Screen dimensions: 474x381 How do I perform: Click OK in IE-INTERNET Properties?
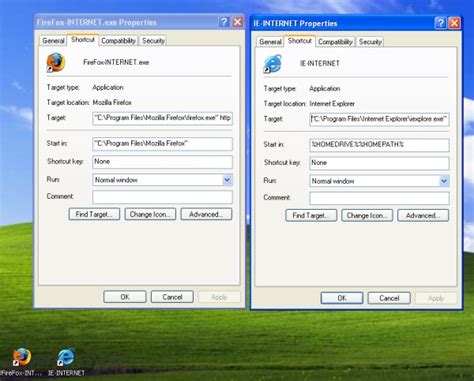342,298
